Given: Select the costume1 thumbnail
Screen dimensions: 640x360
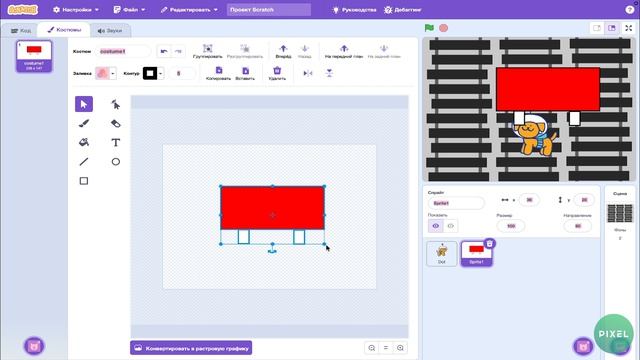Looking at the screenshot, I should (34, 56).
